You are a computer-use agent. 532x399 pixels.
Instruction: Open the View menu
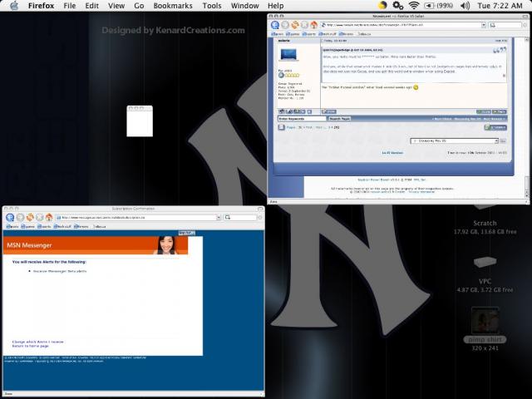[116, 6]
